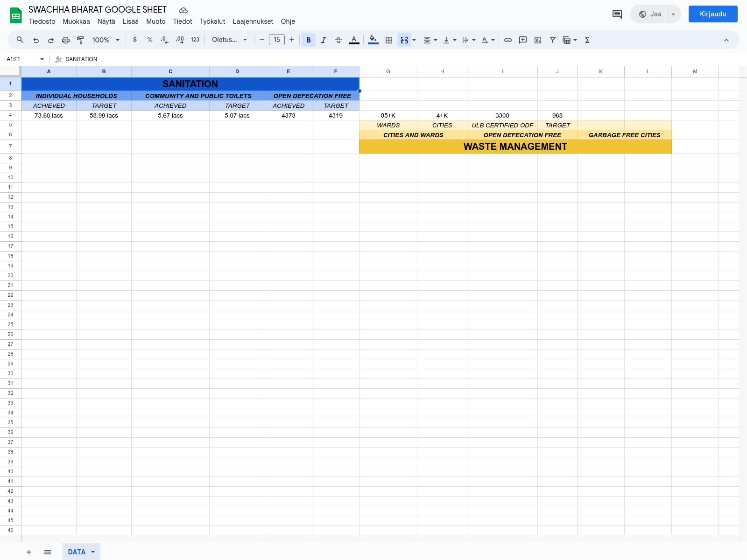This screenshot has height=560, width=747.
Task: Open Laajennukset menu
Action: pos(253,21)
